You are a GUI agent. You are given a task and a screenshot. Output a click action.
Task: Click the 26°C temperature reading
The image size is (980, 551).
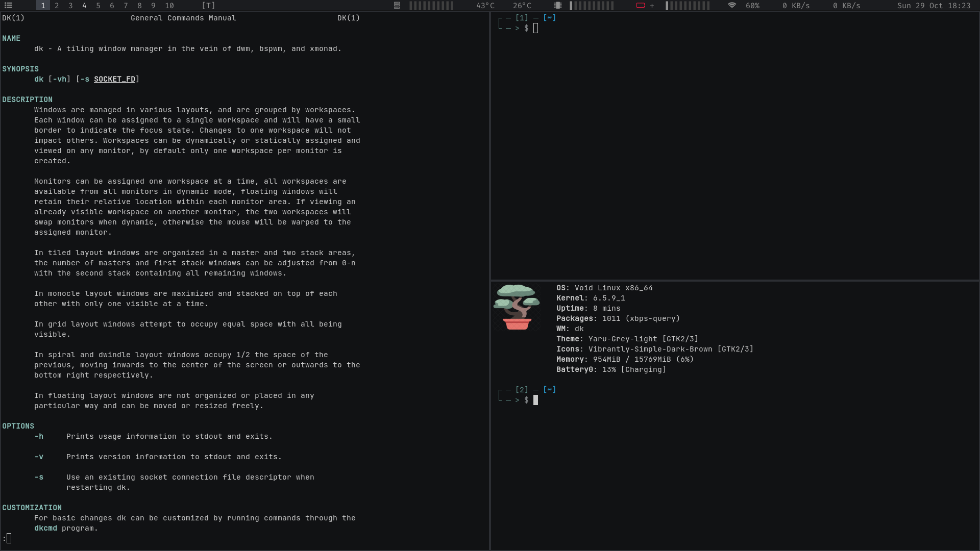pyautogui.click(x=522, y=6)
